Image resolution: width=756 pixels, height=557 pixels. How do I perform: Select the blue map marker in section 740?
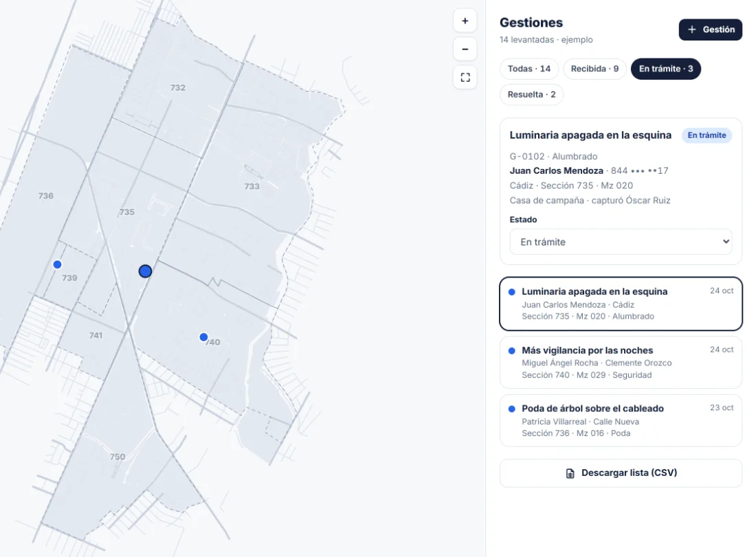point(203,337)
